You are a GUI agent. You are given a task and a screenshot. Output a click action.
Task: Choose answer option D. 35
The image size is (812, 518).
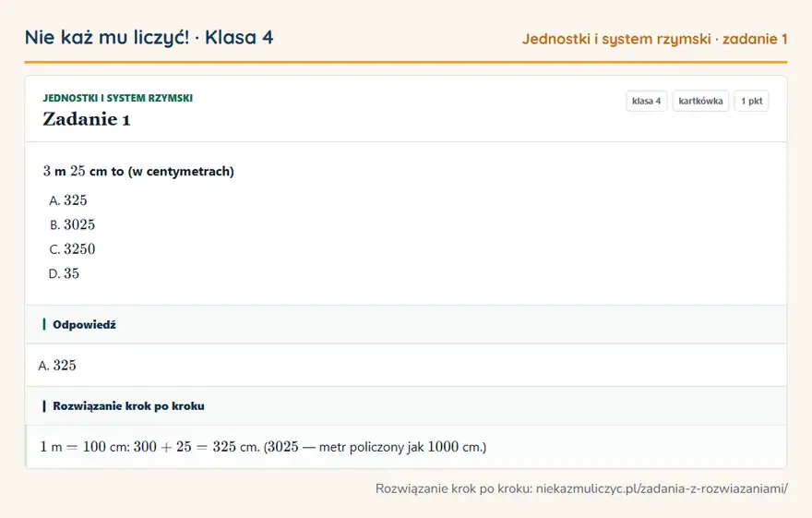tap(64, 273)
